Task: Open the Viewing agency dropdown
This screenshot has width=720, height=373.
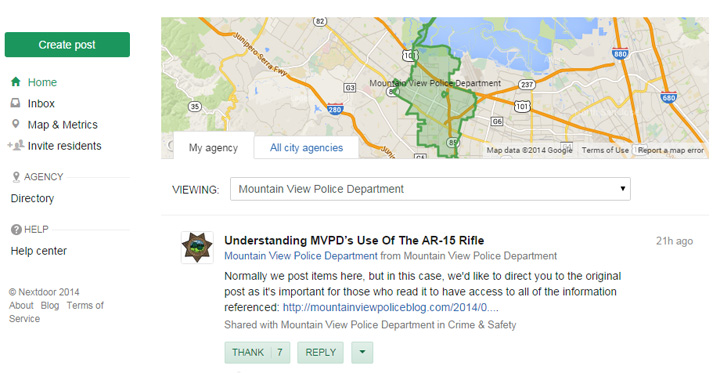Action: point(430,189)
